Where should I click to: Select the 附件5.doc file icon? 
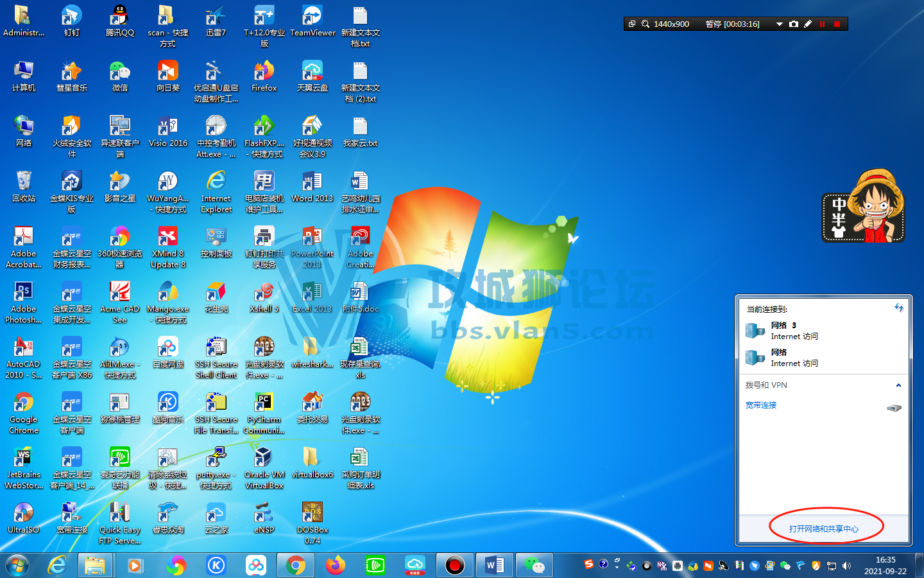click(x=360, y=297)
